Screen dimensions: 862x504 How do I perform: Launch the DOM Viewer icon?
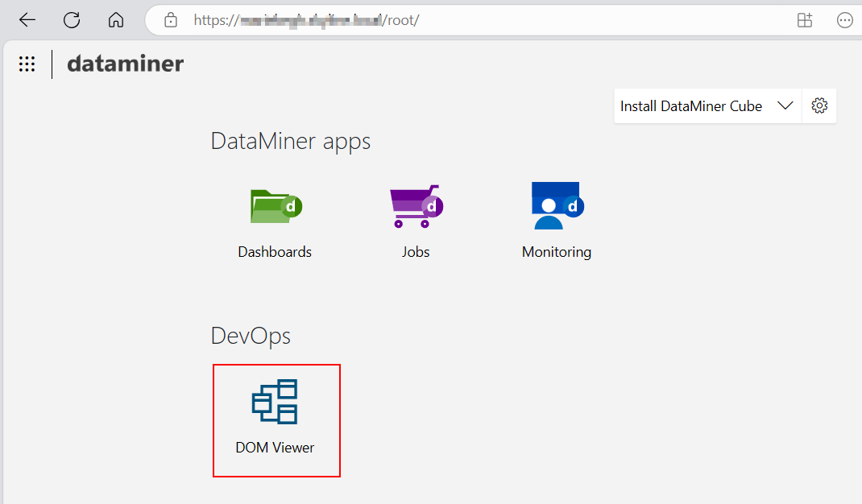pyautogui.click(x=275, y=402)
